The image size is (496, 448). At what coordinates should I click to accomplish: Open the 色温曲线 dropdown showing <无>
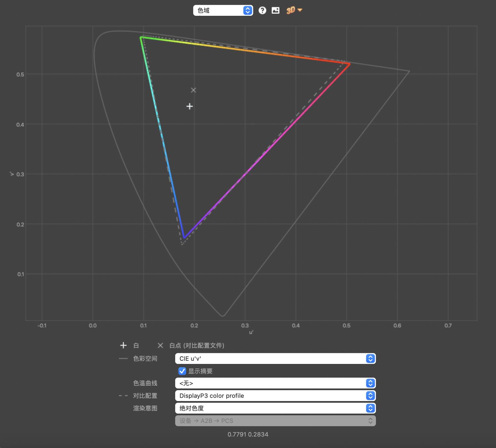click(x=275, y=383)
